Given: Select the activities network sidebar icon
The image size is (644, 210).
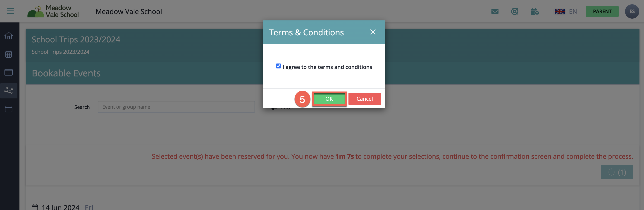Looking at the screenshot, I should 9,91.
